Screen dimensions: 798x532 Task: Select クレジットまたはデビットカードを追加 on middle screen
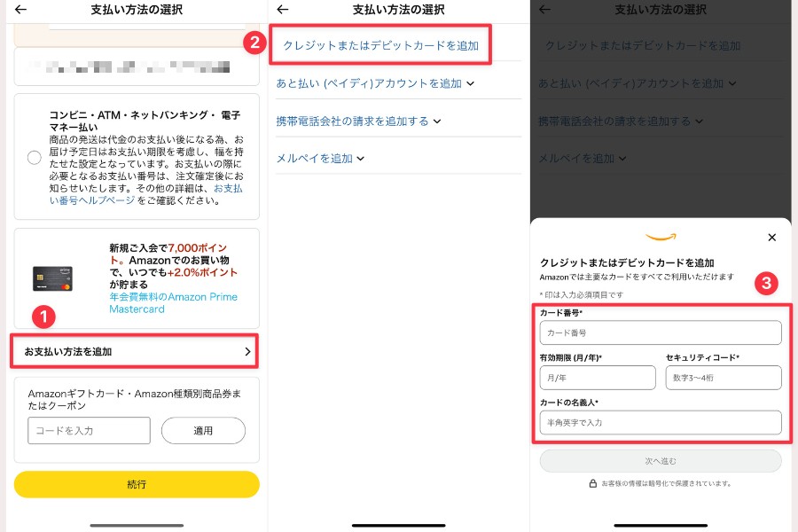pyautogui.click(x=380, y=45)
